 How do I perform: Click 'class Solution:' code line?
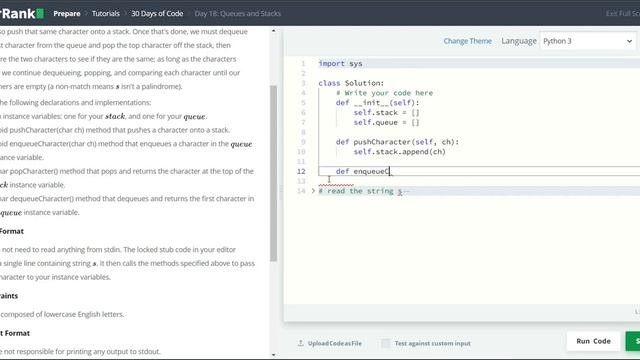(x=351, y=83)
